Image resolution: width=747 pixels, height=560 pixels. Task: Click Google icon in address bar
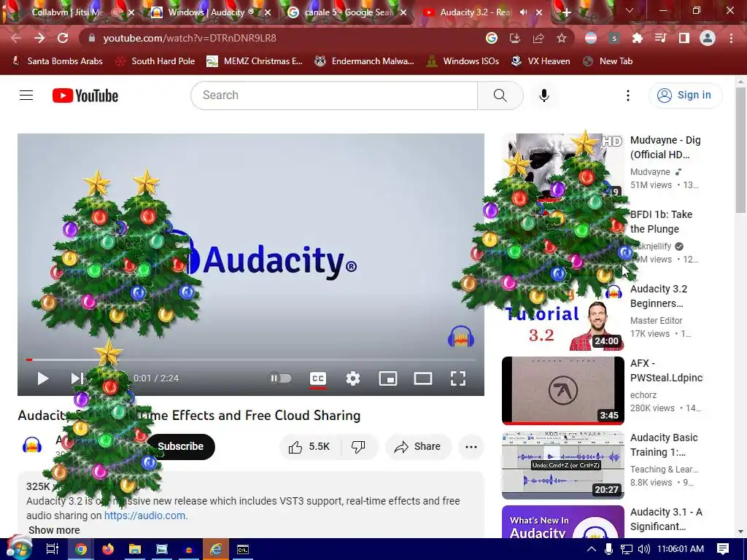[492, 38]
